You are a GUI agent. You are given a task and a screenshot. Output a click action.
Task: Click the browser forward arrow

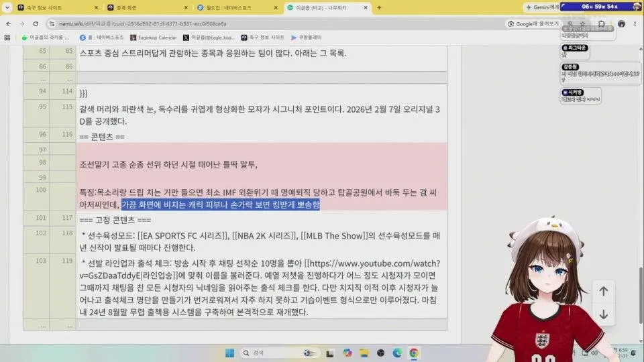tap(22, 24)
